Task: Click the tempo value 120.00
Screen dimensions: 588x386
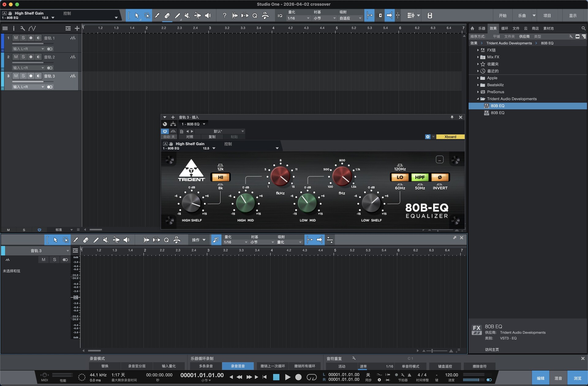Action: tap(451, 375)
